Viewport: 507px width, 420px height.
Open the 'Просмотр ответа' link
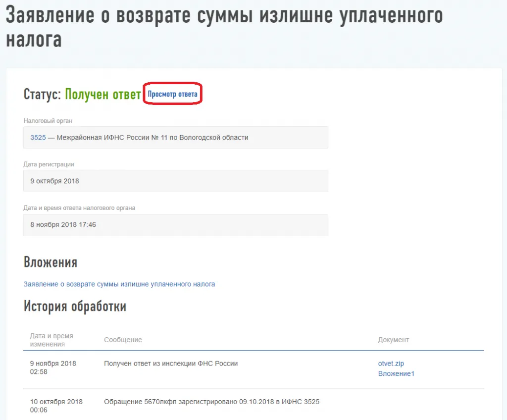(x=172, y=94)
